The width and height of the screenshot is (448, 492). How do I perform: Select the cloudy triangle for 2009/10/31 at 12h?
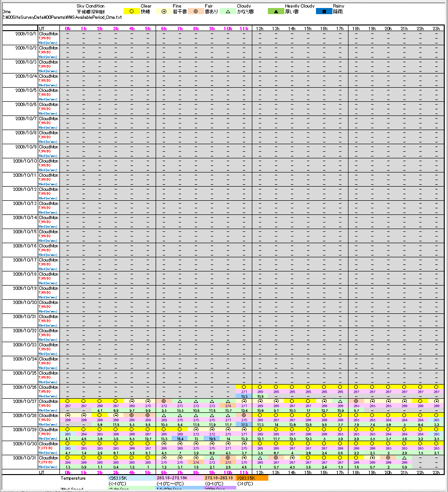(260, 458)
